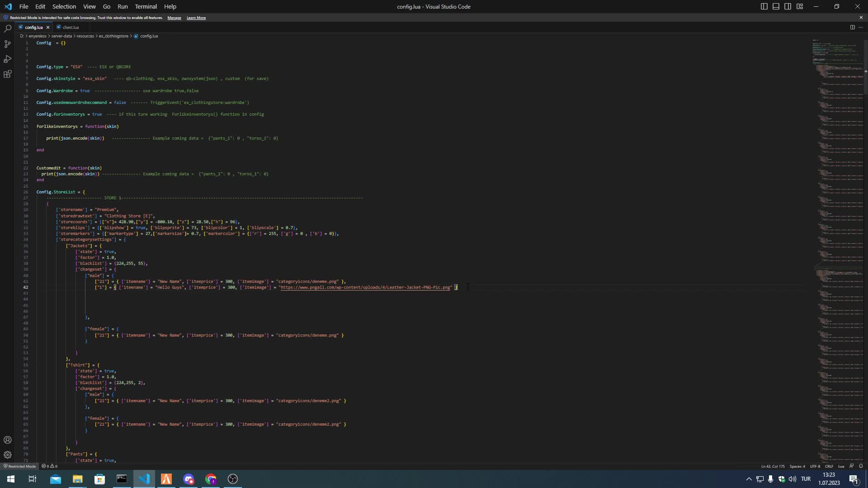
Task: Toggle the Primary Side Bar visibility
Action: [x=764, y=6]
